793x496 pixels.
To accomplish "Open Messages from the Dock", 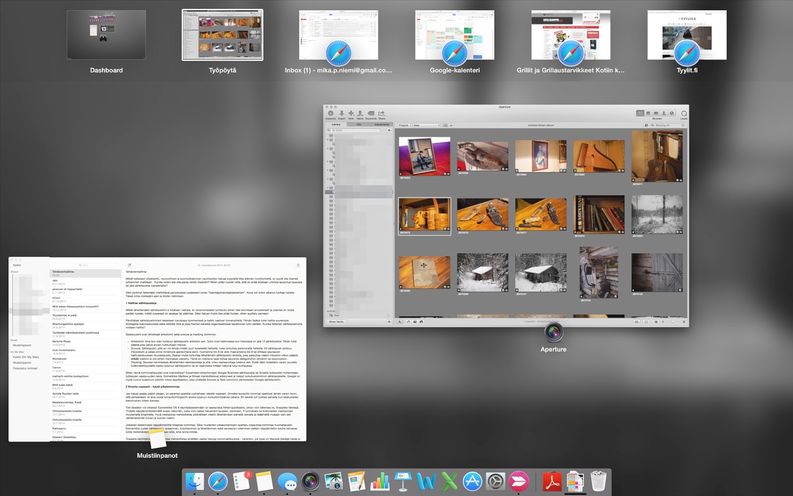I will pyautogui.click(x=287, y=481).
